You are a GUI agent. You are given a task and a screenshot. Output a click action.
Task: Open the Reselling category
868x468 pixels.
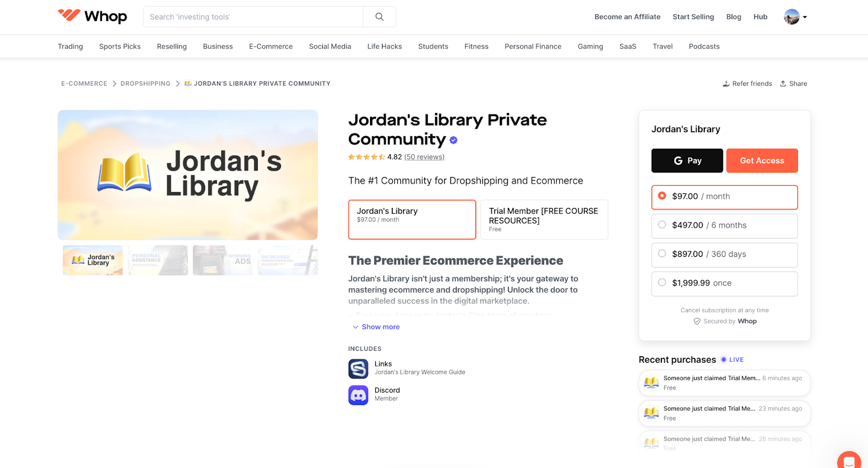click(x=172, y=47)
